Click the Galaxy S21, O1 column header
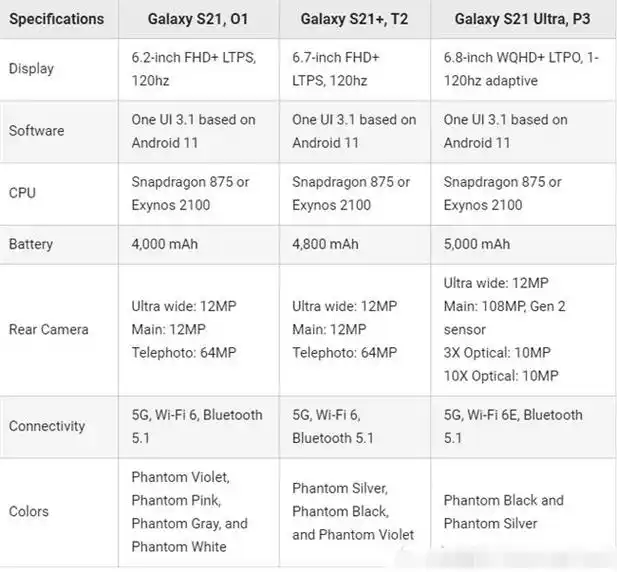 pyautogui.click(x=191, y=19)
